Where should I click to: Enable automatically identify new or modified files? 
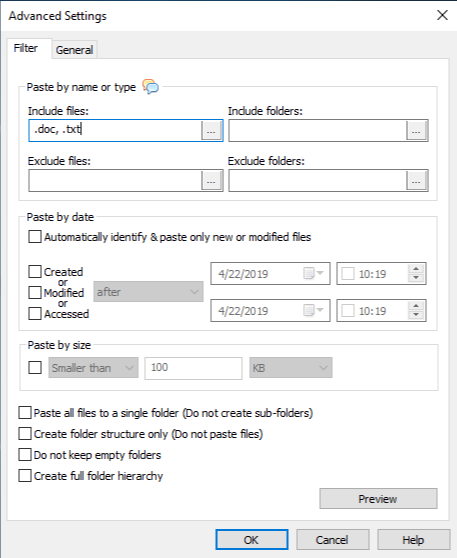coord(35,237)
